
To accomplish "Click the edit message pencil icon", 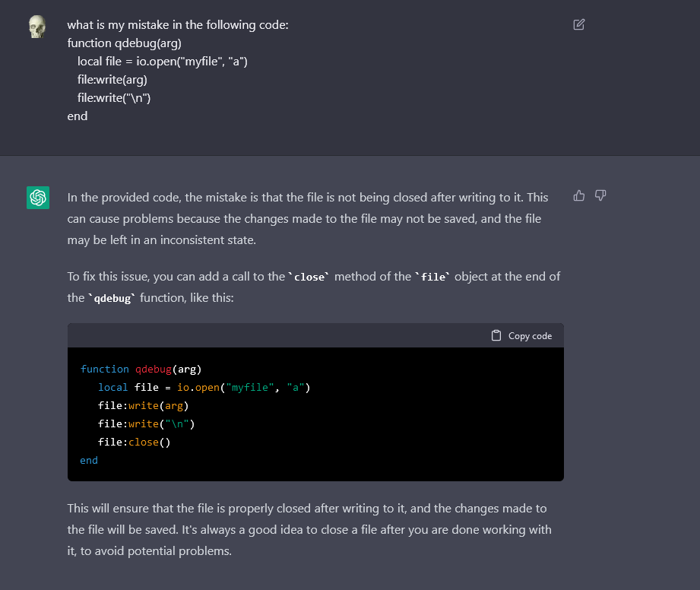I will click(x=578, y=24).
